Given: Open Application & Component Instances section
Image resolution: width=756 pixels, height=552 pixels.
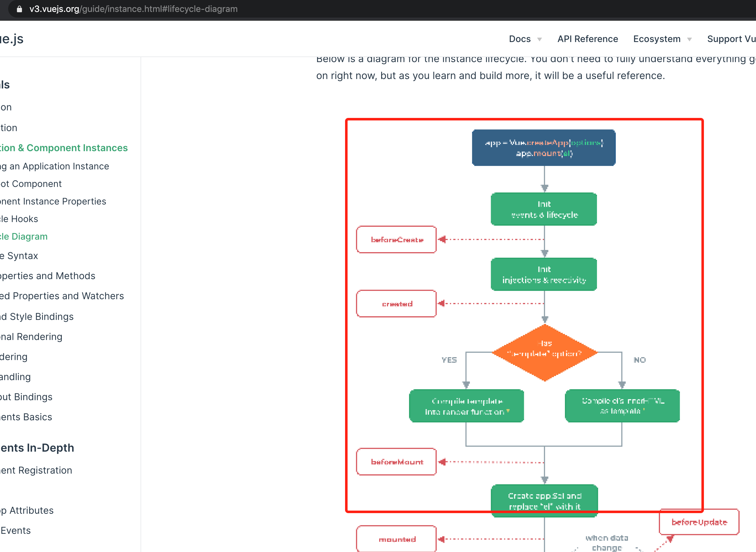Looking at the screenshot, I should click(63, 148).
